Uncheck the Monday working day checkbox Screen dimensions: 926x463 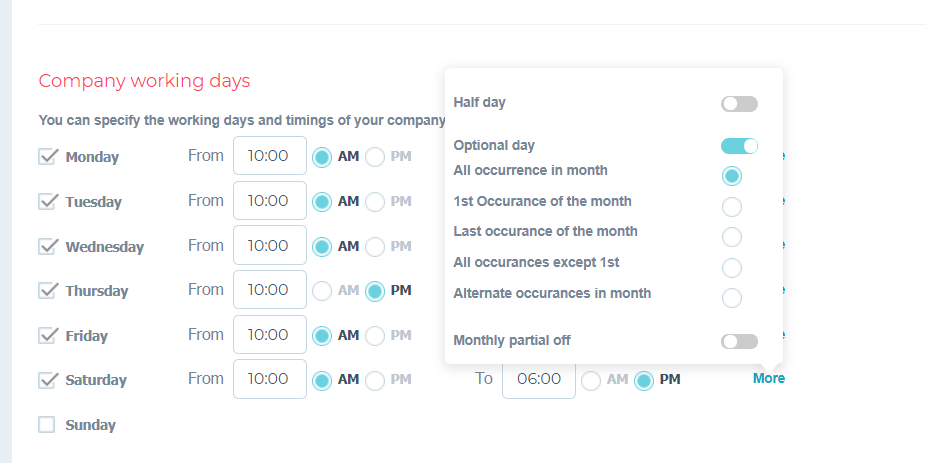[47, 156]
